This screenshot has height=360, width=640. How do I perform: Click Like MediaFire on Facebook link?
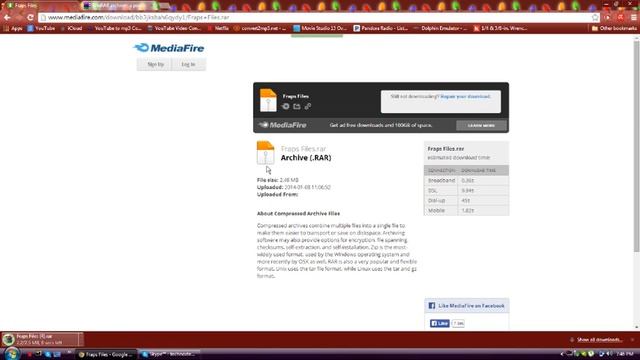tap(471, 306)
